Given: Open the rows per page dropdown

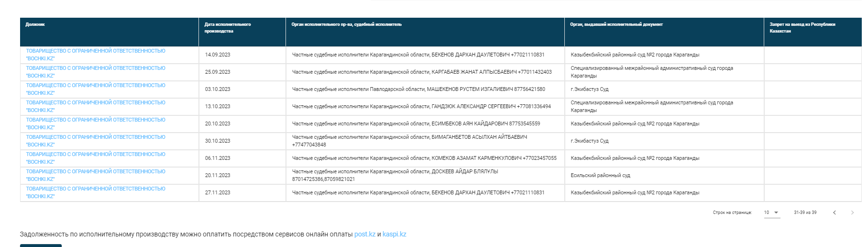Looking at the screenshot, I should point(771,213).
